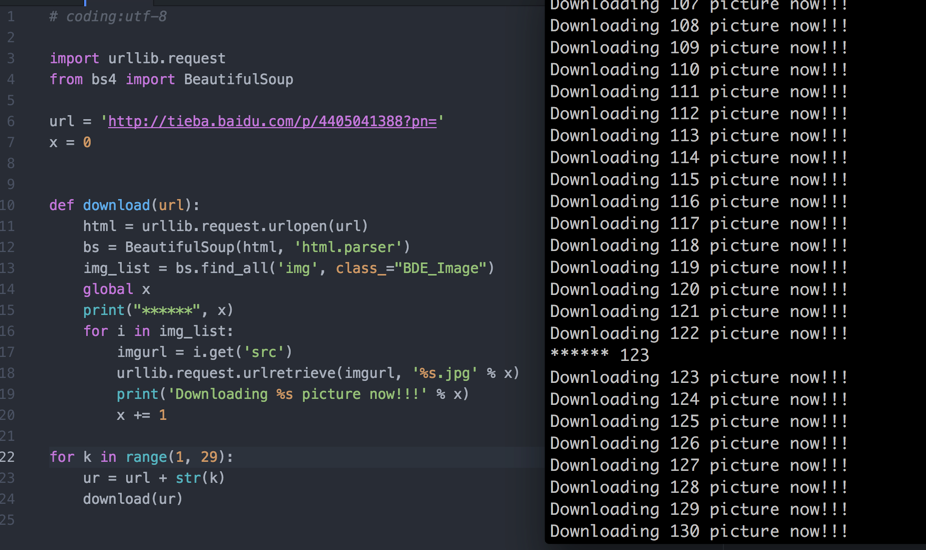This screenshot has height=550, width=926.
Task: Click on 'import urllib.request' line
Action: [138, 58]
